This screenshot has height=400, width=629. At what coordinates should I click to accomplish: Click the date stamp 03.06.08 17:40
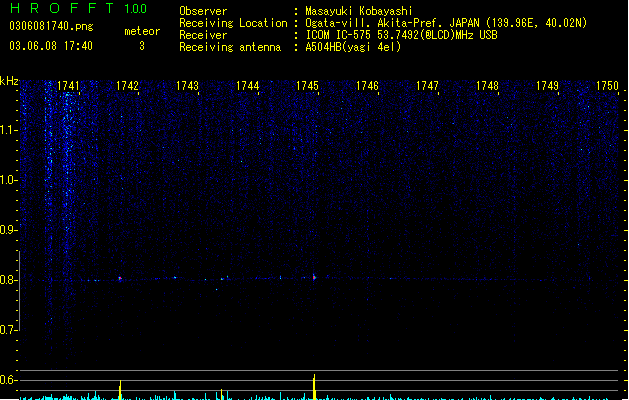(51, 46)
